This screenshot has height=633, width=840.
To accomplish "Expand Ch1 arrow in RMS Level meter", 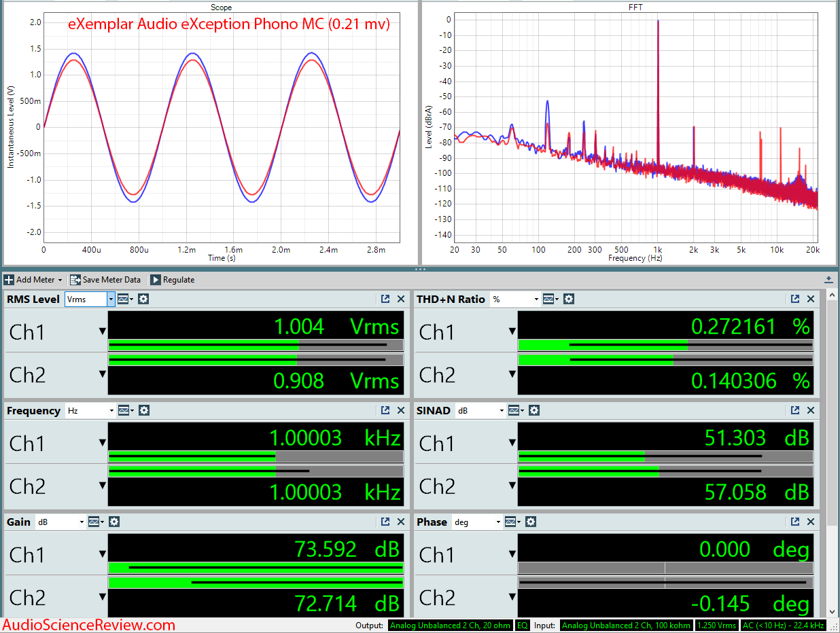I will coord(103,331).
